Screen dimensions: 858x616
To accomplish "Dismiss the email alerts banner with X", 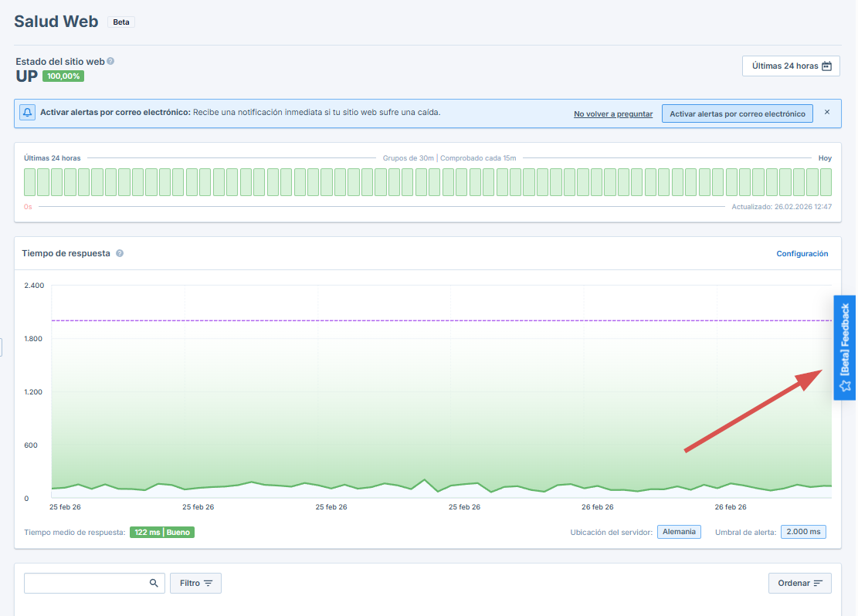I will [826, 113].
